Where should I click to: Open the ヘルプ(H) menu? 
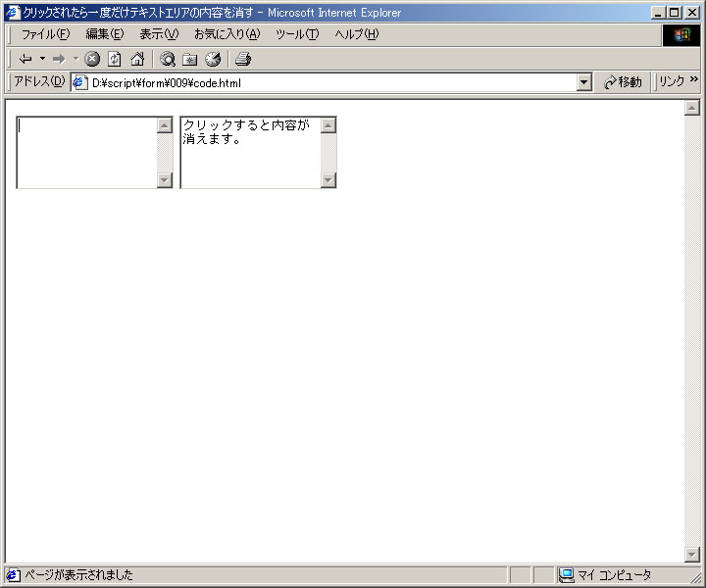357,34
